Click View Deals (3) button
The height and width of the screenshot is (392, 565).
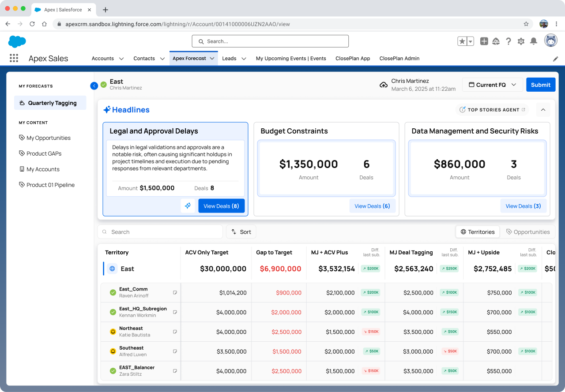tap(524, 206)
